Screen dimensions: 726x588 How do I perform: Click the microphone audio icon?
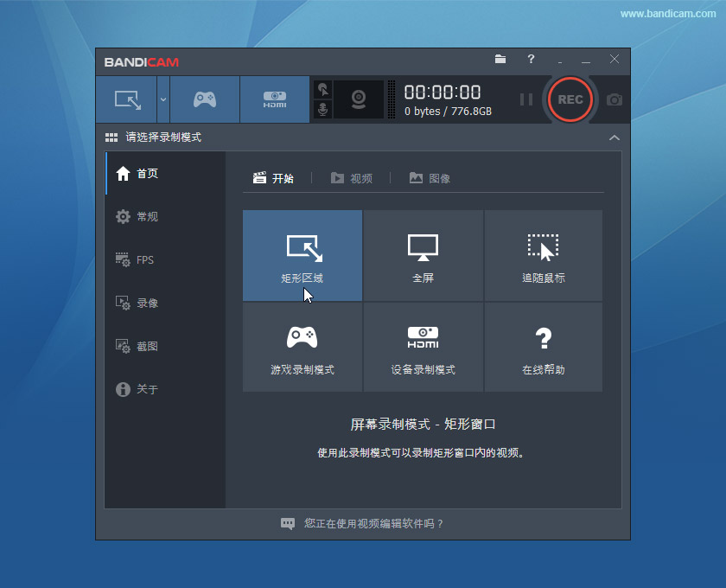322,111
